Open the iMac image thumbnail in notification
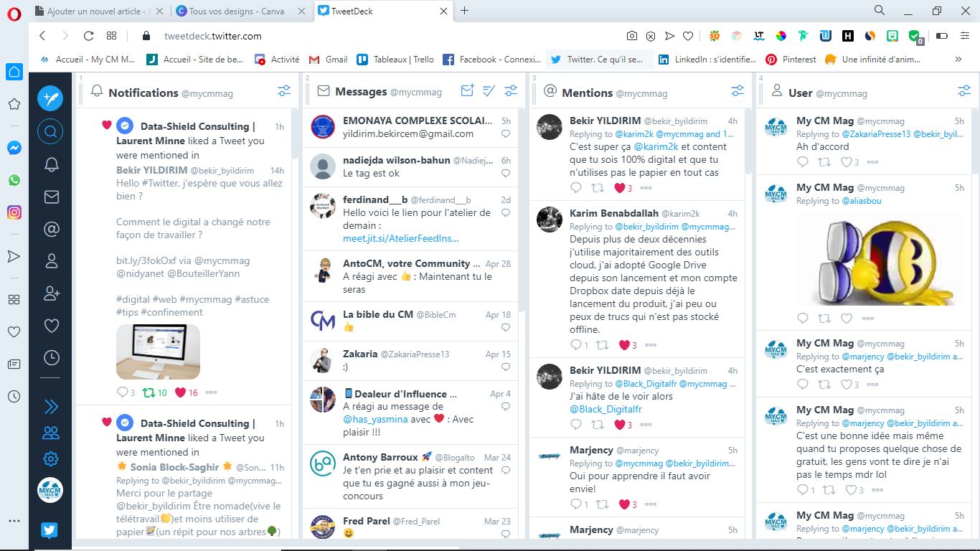Screen dimensions: 980x551 158,352
